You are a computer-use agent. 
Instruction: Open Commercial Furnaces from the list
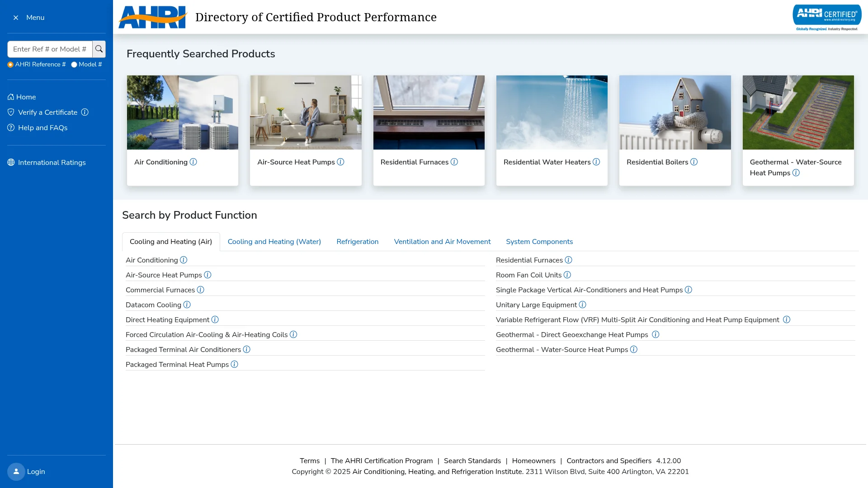point(160,290)
